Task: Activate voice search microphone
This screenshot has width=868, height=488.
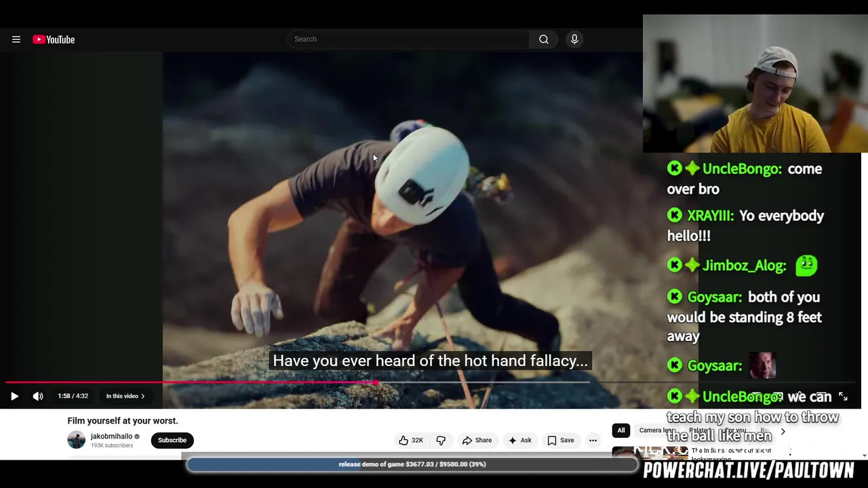Action: (x=574, y=39)
